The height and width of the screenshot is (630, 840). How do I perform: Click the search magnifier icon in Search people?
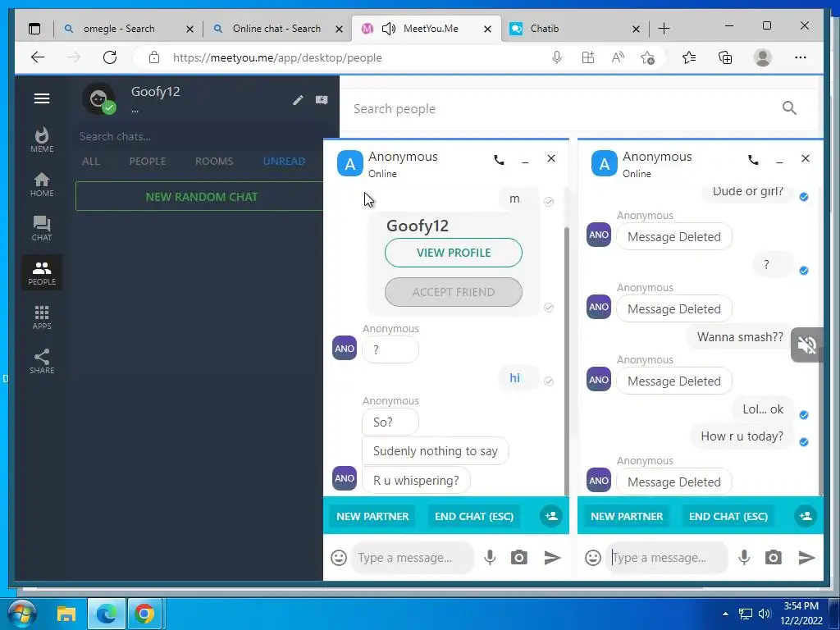[789, 108]
